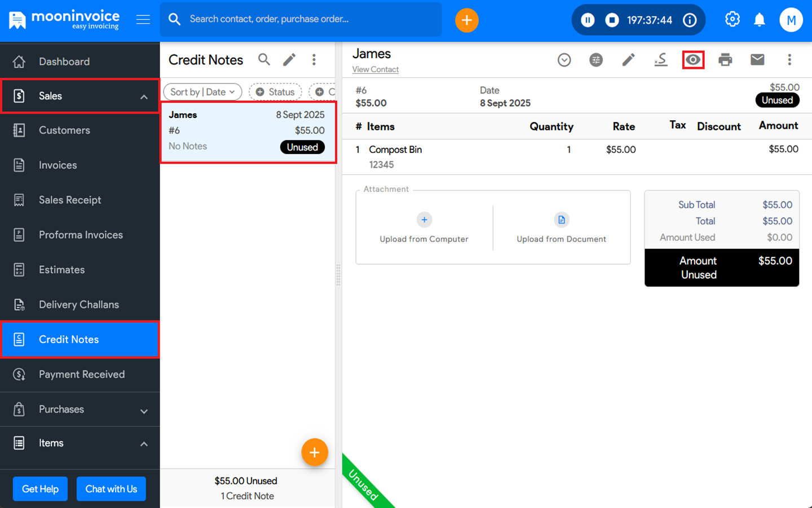Expand the Purchases section
Viewport: 812px width, 508px height.
pos(144,410)
